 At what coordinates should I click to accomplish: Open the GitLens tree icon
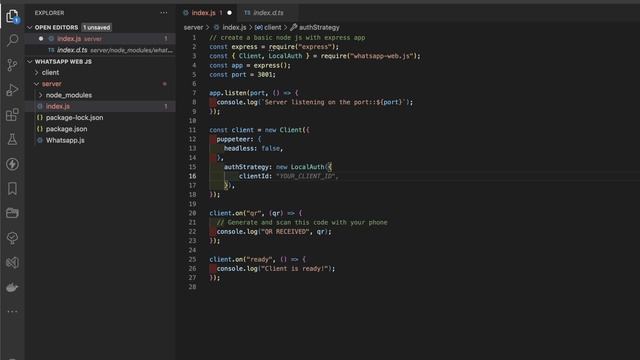point(13,238)
